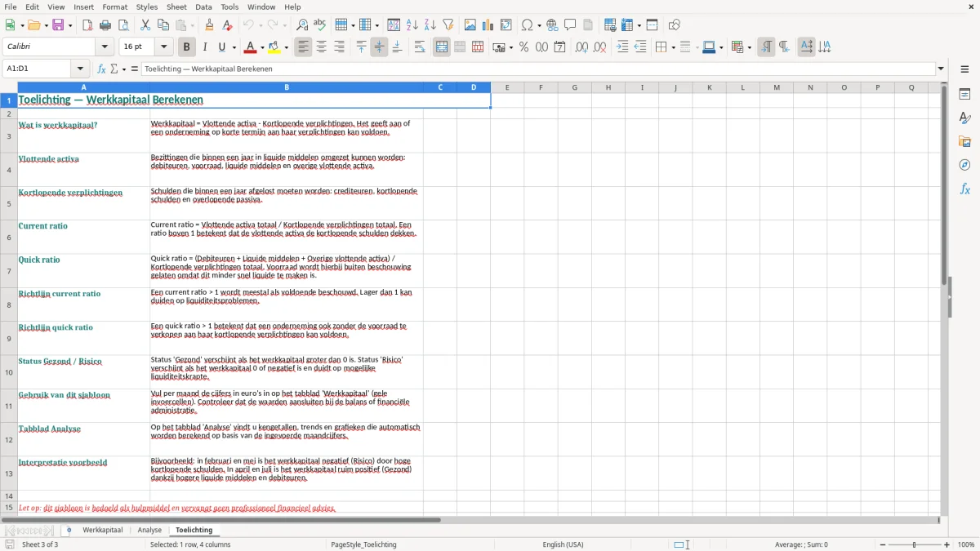The width and height of the screenshot is (980, 551).
Task: Align cell text left
Action: 304,47
